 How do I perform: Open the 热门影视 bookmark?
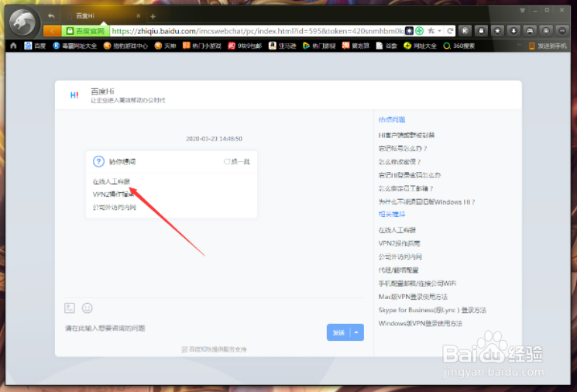(x=319, y=46)
